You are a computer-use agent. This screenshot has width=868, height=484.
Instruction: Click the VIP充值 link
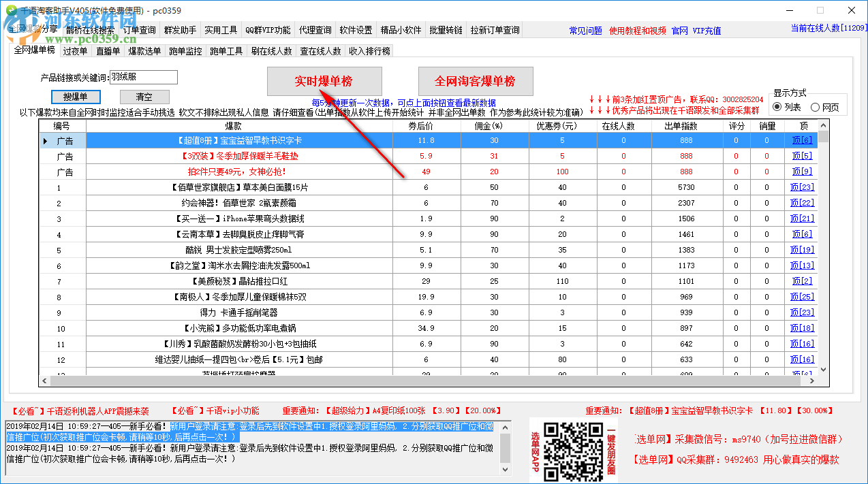pyautogui.click(x=705, y=29)
